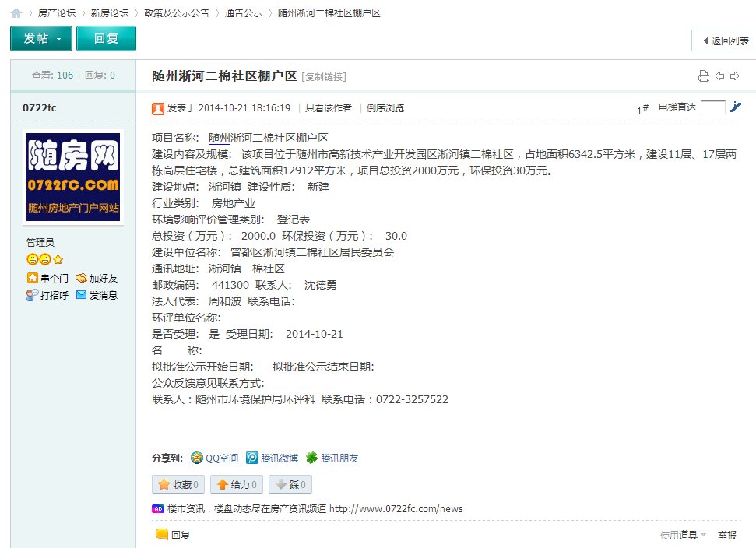Image resolution: width=756 pixels, height=548 pixels.
Task: Open the 通告公示 breadcrumb link
Action: [x=244, y=13]
